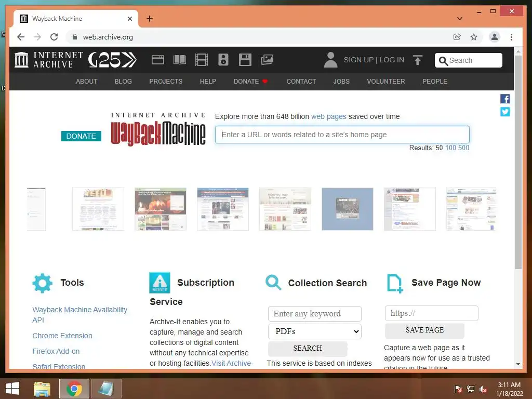
Task: Click the 25th anniversary logo
Action: click(x=112, y=60)
